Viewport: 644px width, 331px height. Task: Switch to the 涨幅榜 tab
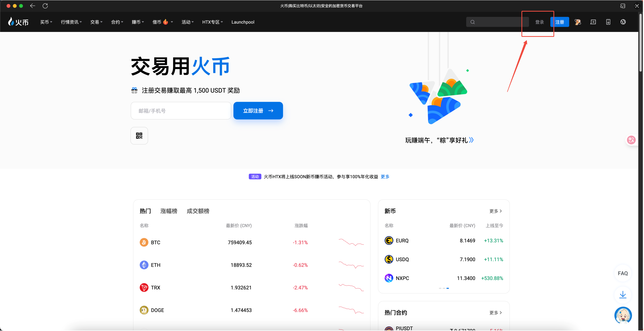[169, 211]
